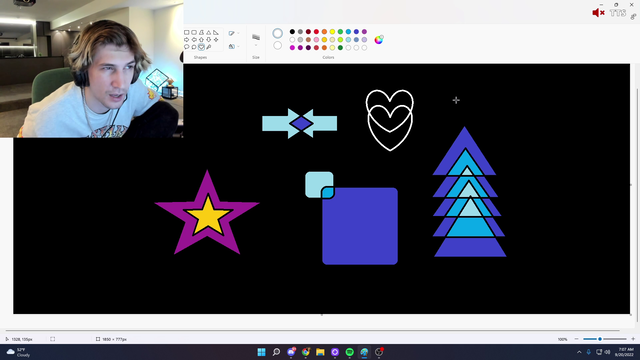640x360 pixels.
Task: Open Spotify from the taskbar
Action: pos(350,352)
